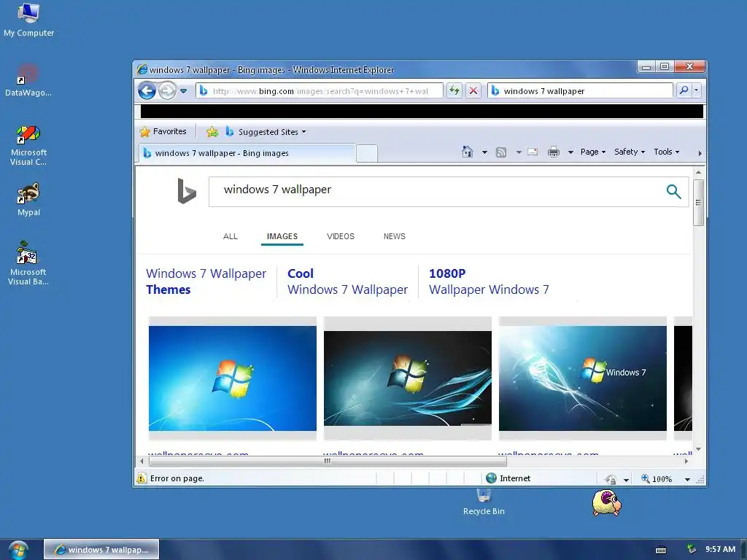Click the 100% zoom level button
This screenshot has height=560, width=747.
pos(657,478)
